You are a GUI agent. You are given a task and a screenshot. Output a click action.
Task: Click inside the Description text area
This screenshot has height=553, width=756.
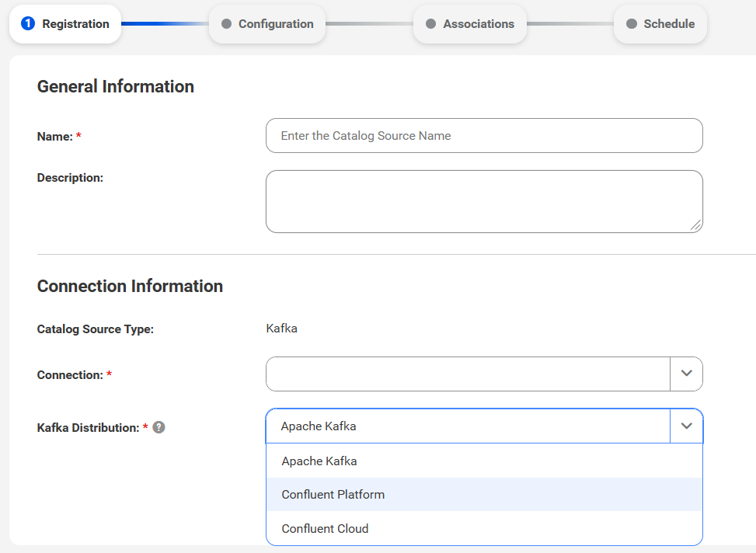[484, 201]
